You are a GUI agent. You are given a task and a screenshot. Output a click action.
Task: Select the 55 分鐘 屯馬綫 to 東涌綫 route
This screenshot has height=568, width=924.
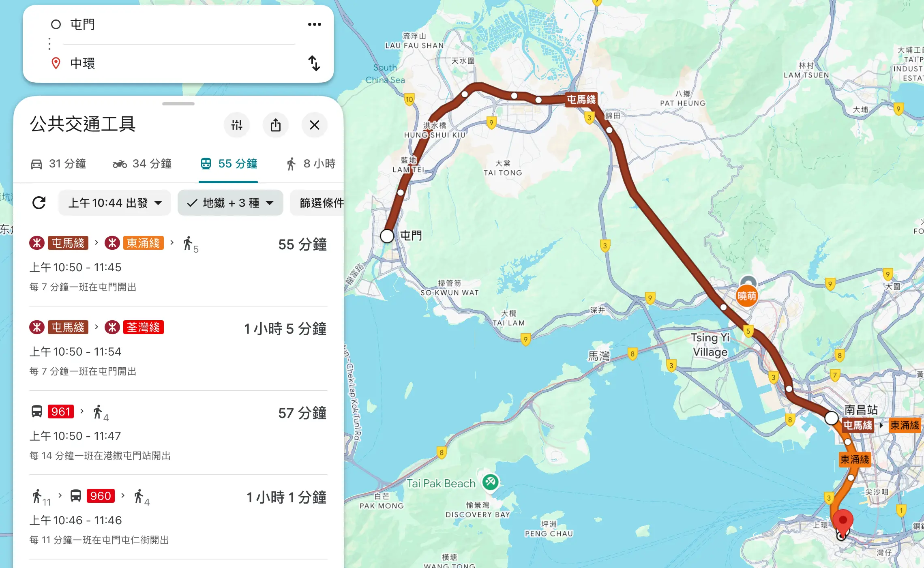178,264
